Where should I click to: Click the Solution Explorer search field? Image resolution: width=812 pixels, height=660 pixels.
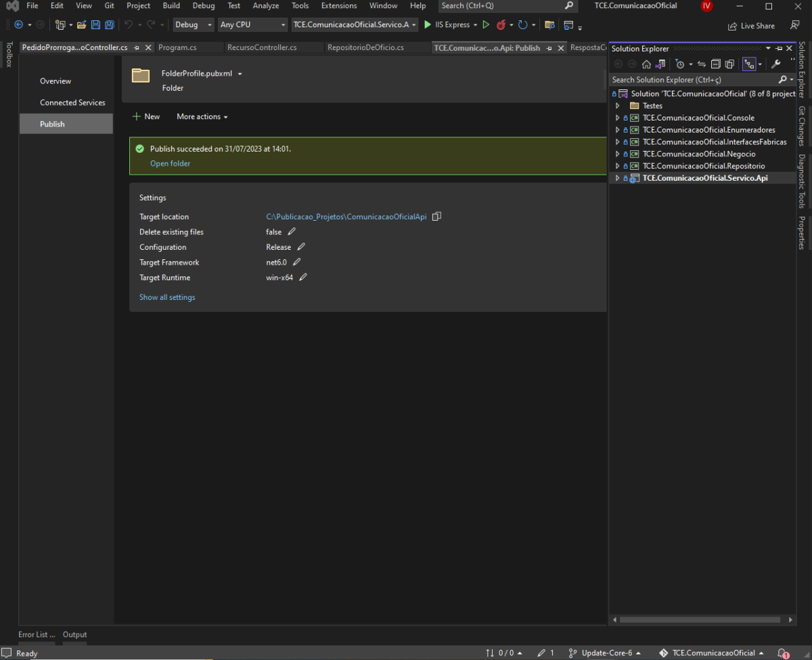[692, 80]
